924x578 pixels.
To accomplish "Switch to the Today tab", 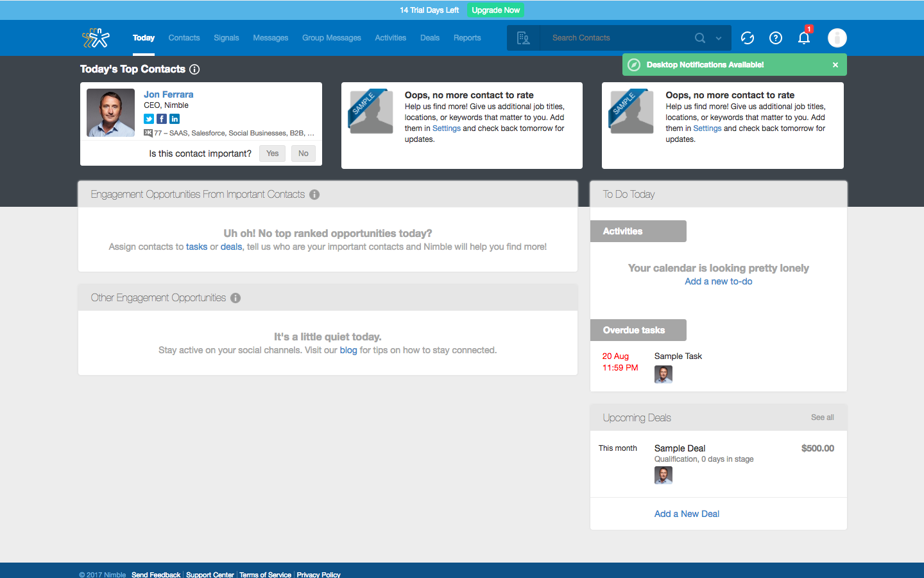I will 144,38.
